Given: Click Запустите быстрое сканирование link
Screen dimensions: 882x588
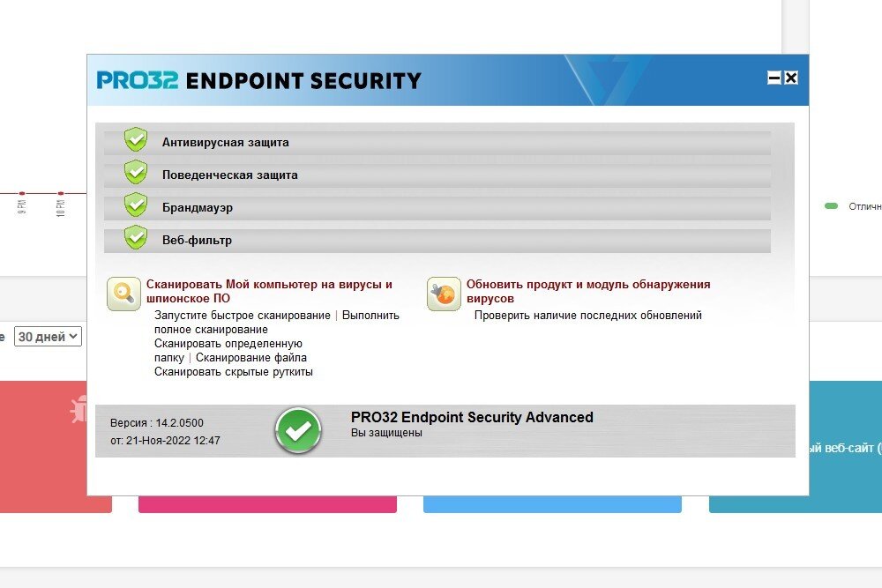Looking at the screenshot, I should tap(243, 316).
